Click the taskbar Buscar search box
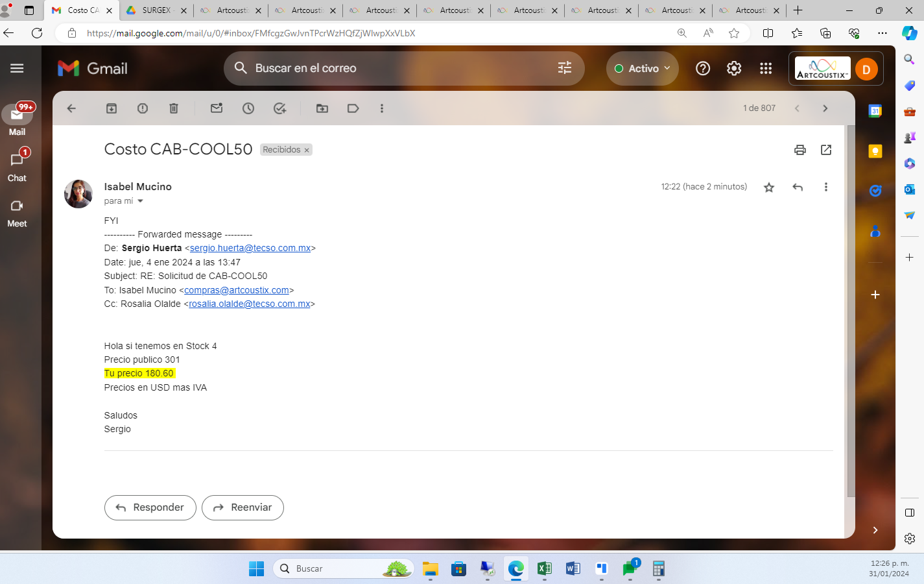The height and width of the screenshot is (584, 924). coord(344,569)
